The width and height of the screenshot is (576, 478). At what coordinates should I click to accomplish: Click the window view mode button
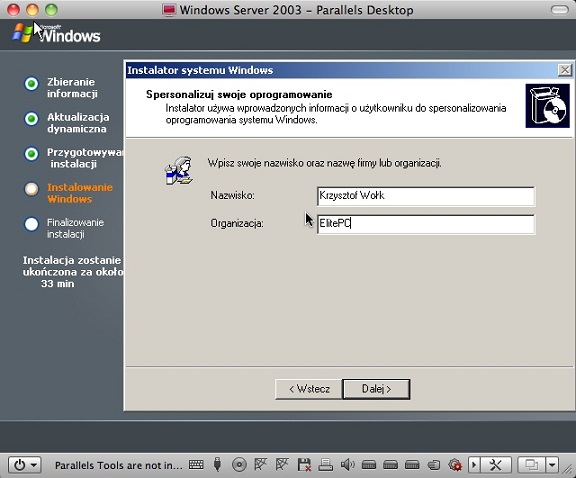pos(531,465)
